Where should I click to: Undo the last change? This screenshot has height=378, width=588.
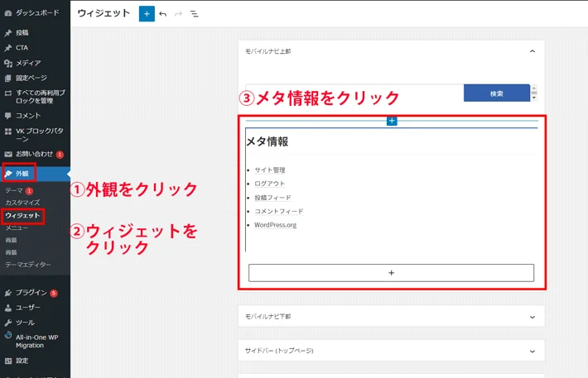163,14
